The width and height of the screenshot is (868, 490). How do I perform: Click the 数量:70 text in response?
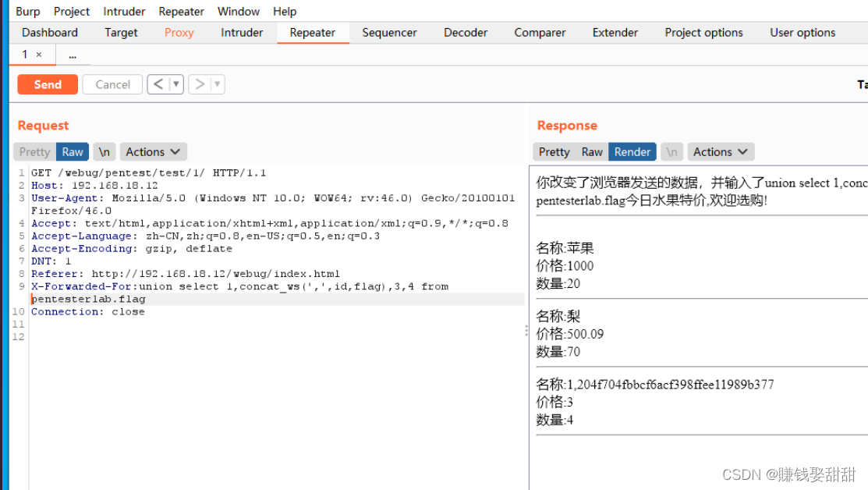558,352
